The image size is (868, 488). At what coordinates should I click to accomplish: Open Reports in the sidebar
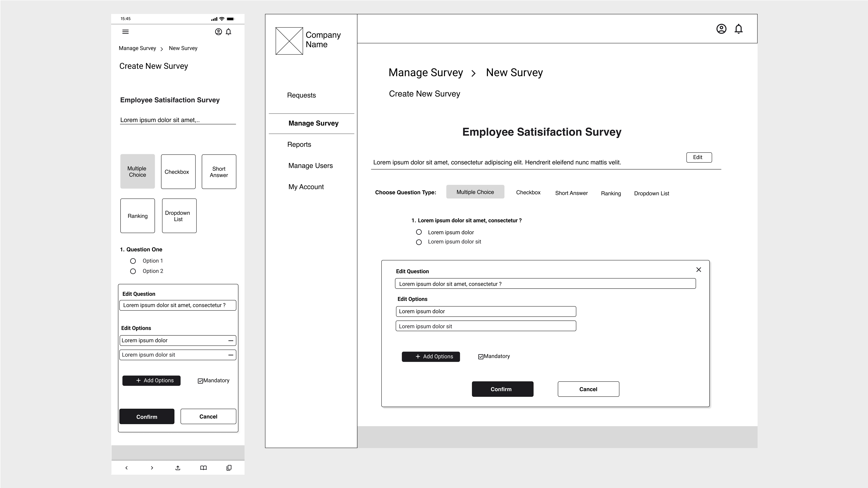(x=299, y=145)
